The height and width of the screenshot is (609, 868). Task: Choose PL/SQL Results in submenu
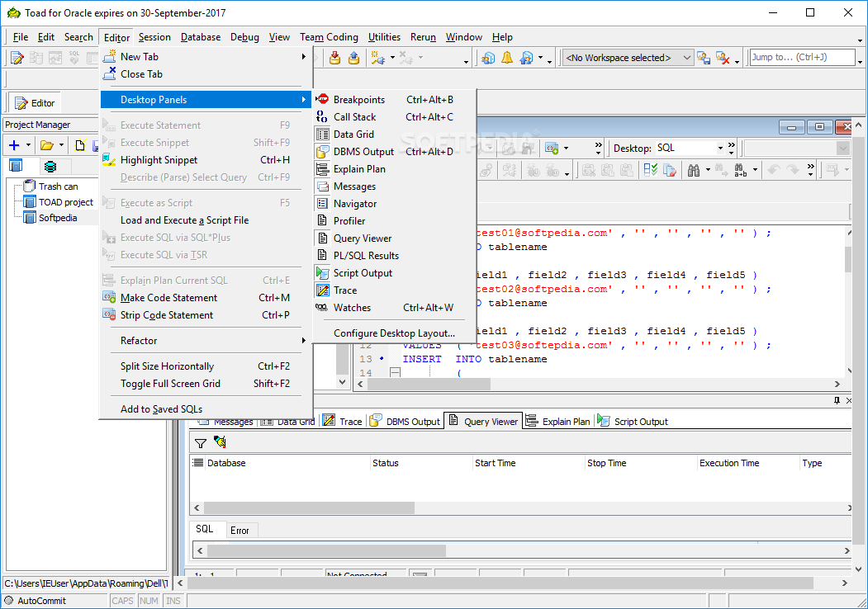click(x=394, y=256)
